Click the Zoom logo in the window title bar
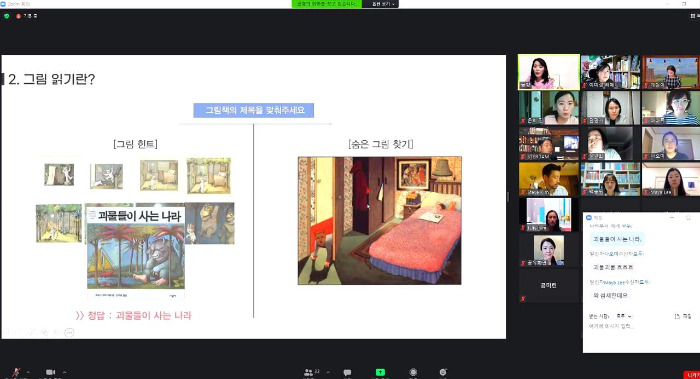Viewport: 700px width, 379px height. point(3,4)
